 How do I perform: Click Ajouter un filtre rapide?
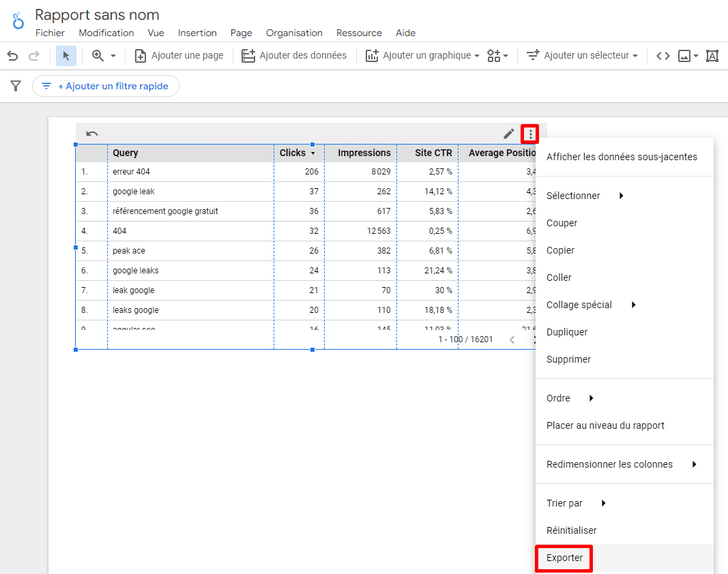coord(105,86)
